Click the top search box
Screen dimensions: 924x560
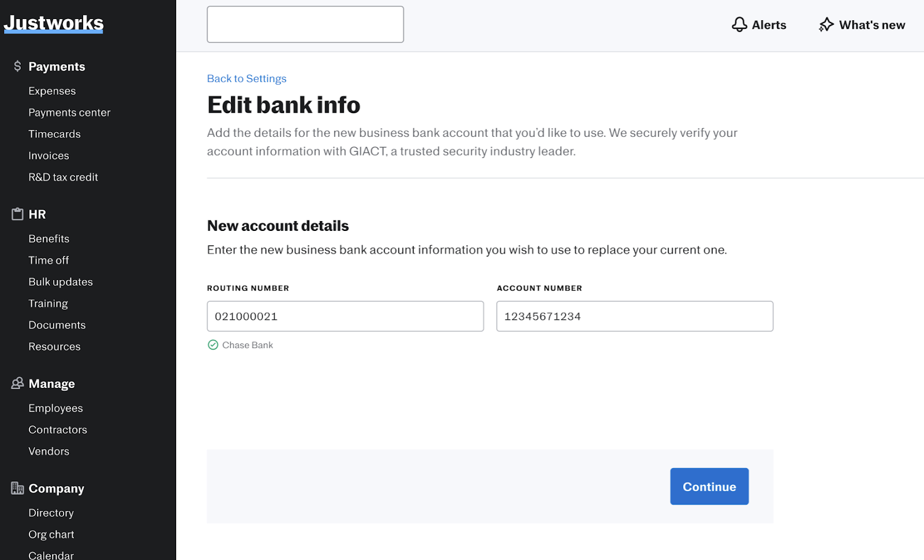click(x=305, y=24)
